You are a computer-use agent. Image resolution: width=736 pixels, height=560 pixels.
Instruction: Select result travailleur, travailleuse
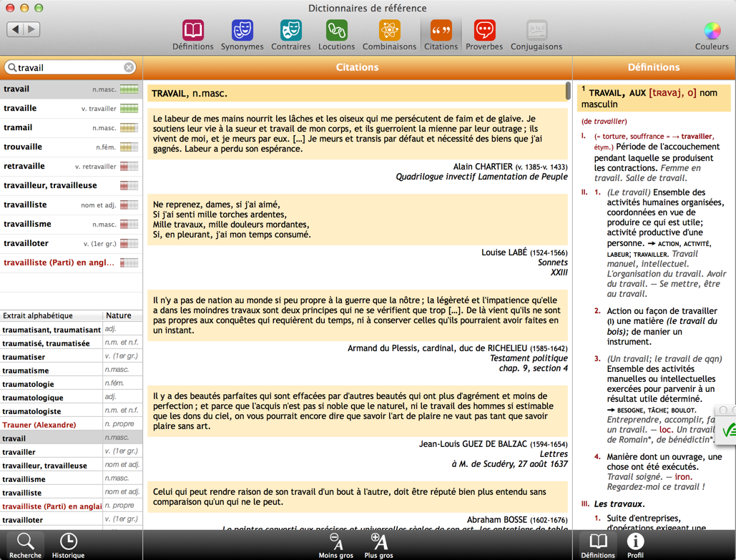(71, 185)
